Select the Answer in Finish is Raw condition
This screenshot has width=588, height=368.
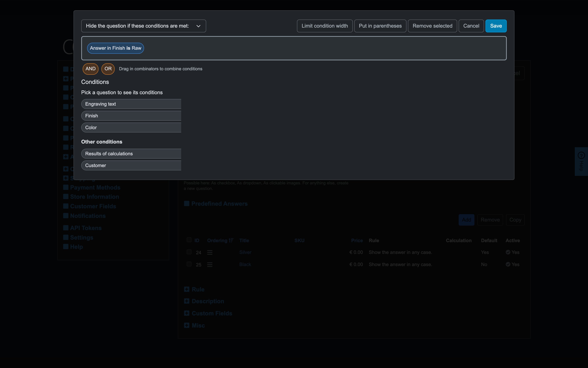[x=115, y=48]
